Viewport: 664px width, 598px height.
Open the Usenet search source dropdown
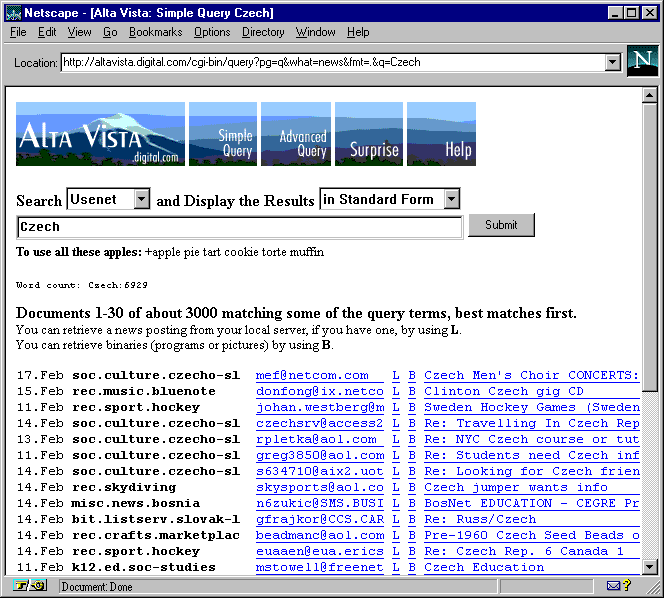click(x=108, y=199)
